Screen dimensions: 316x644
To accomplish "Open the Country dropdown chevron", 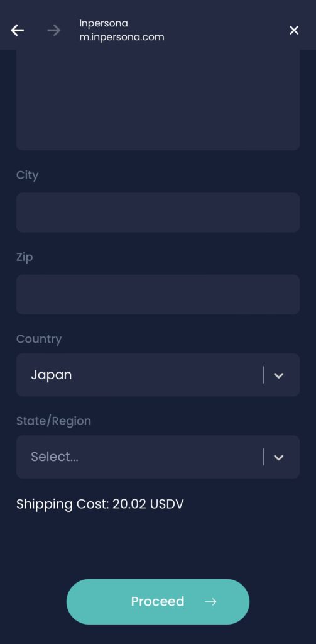I will click(279, 375).
